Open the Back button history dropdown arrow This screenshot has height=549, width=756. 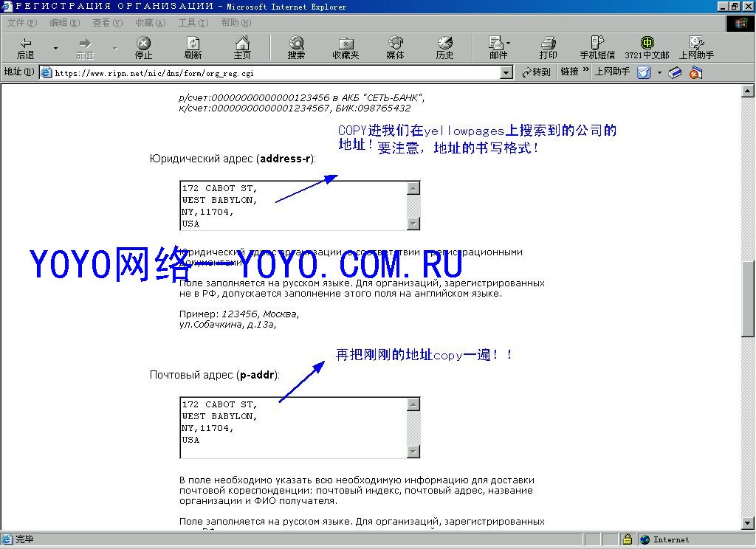click(x=55, y=48)
